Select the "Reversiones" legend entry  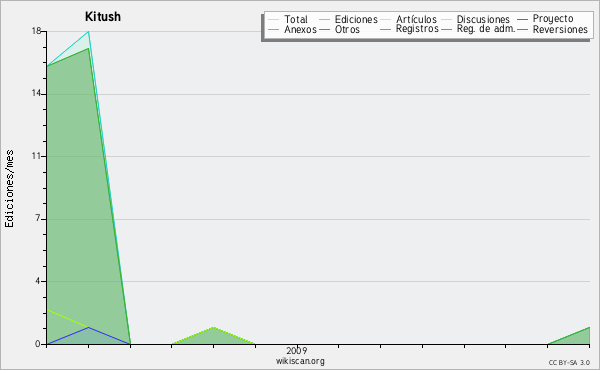[x=560, y=29]
